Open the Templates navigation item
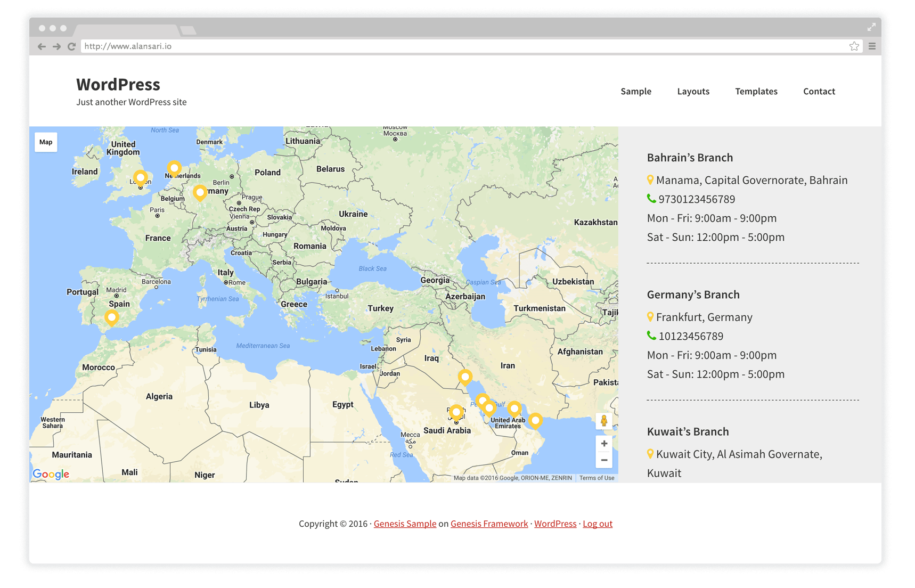 point(756,91)
